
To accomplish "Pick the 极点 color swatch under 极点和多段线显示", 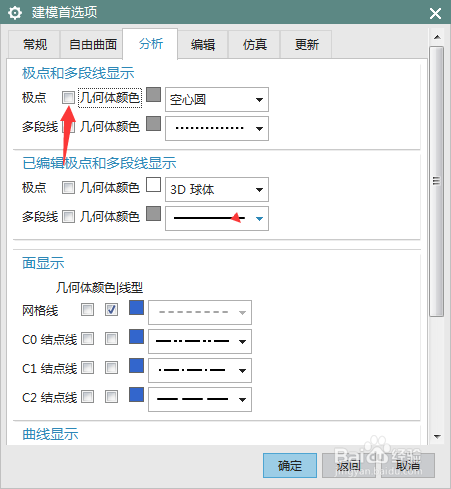I will (x=153, y=95).
